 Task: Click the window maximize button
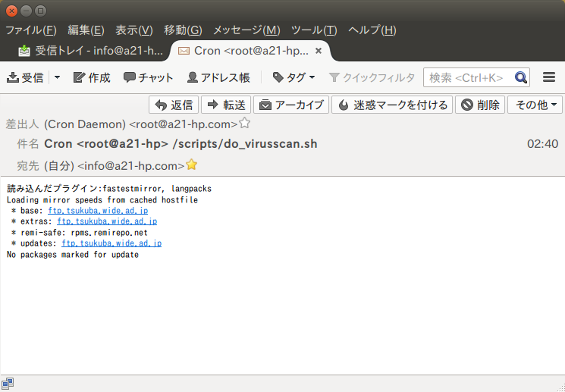(x=40, y=11)
